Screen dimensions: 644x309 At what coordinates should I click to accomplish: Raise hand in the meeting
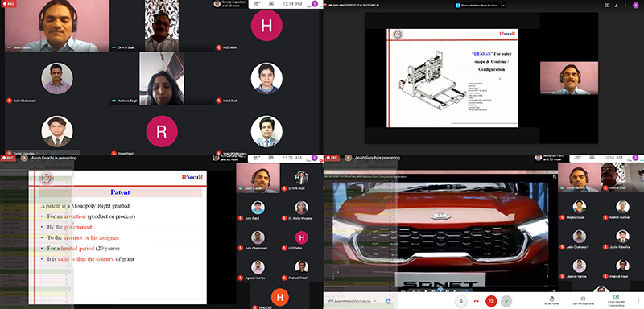coord(551,300)
